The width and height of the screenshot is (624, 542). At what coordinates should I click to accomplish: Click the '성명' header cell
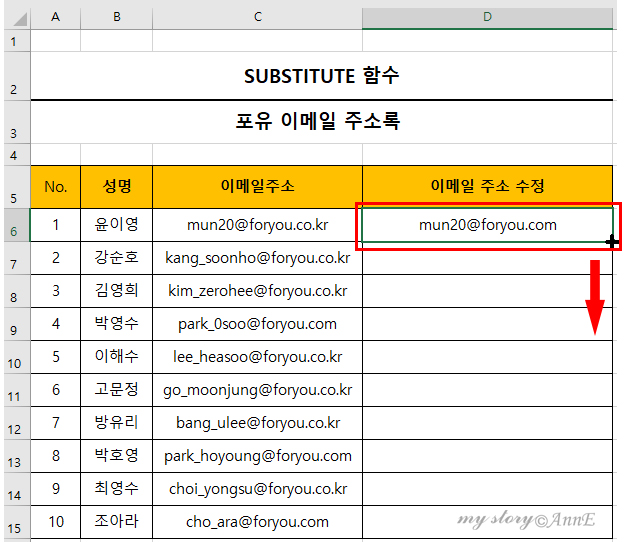(117, 187)
